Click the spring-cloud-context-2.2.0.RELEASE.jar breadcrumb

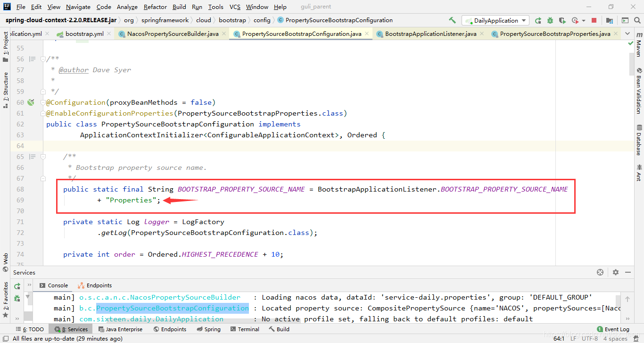(x=61, y=20)
